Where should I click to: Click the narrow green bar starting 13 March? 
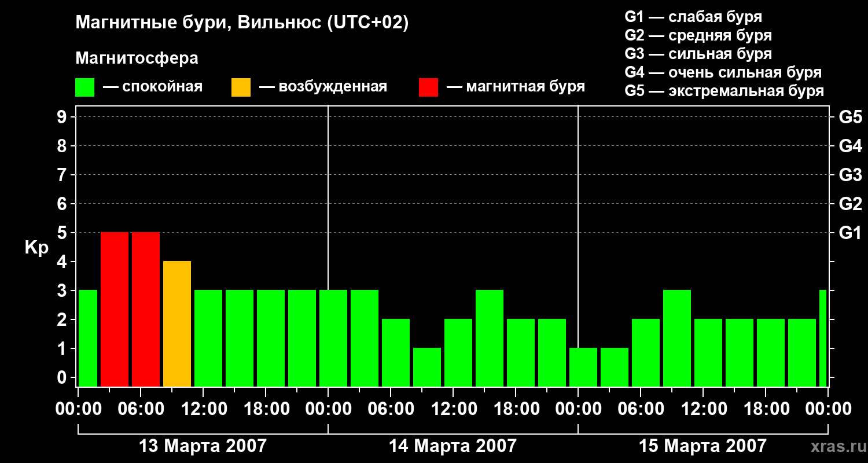88,338
